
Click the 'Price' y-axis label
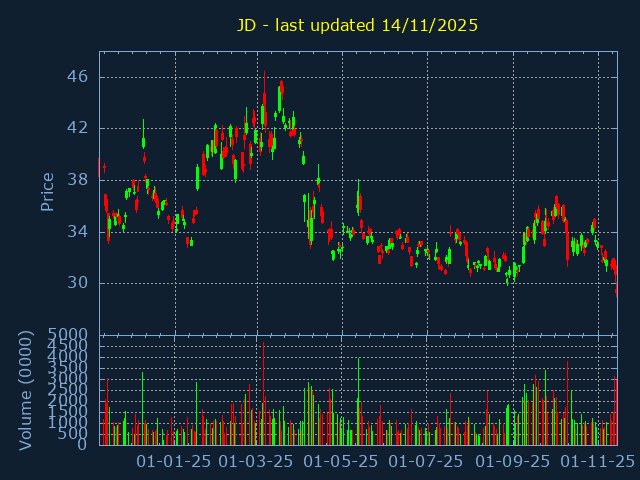47,191
